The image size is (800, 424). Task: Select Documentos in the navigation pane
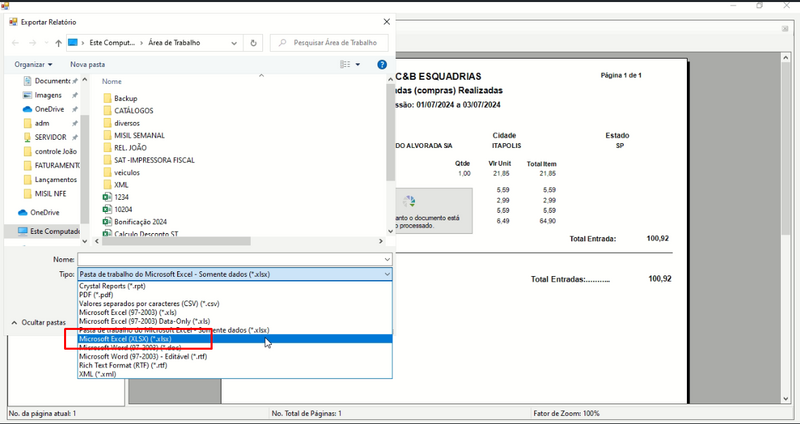click(52, 81)
